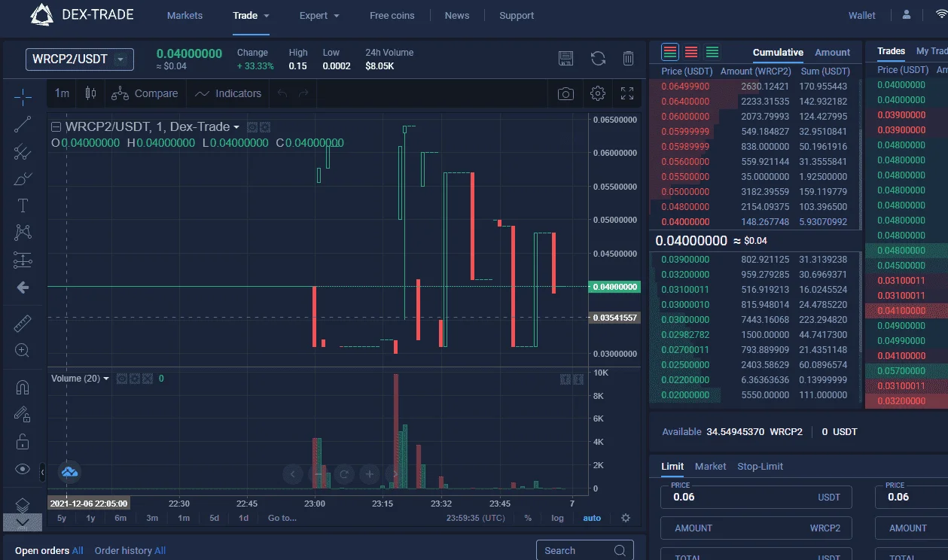Open candlestick chart style selector
Image resolution: width=948 pixels, height=560 pixels.
tap(91, 93)
